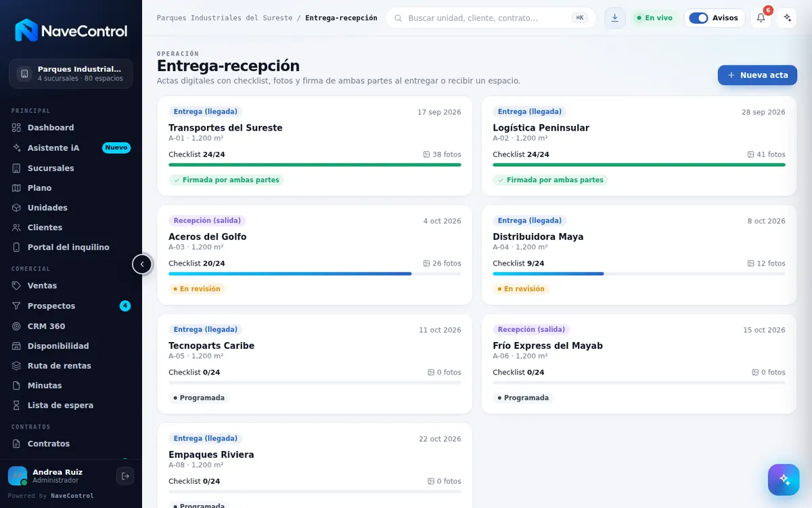Click the Plano map icon
This screenshot has width=812, height=508.
click(17, 188)
